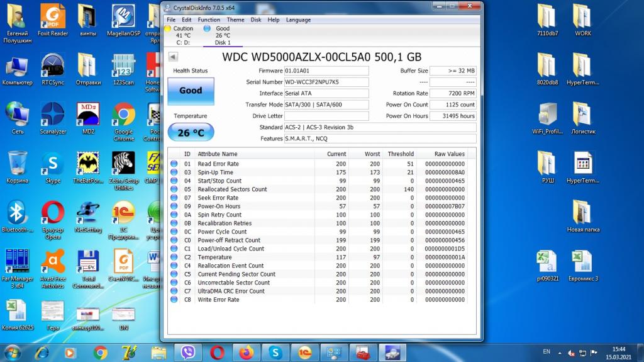Viewport: 644px width, 362px height.
Task: Click the blue status dot for Temperature attribute
Action: 174,257
